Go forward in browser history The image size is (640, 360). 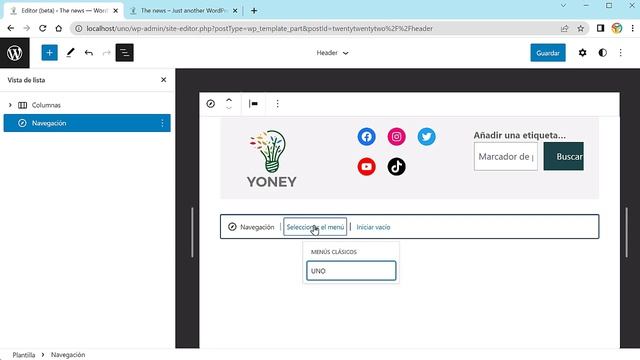[x=27, y=28]
